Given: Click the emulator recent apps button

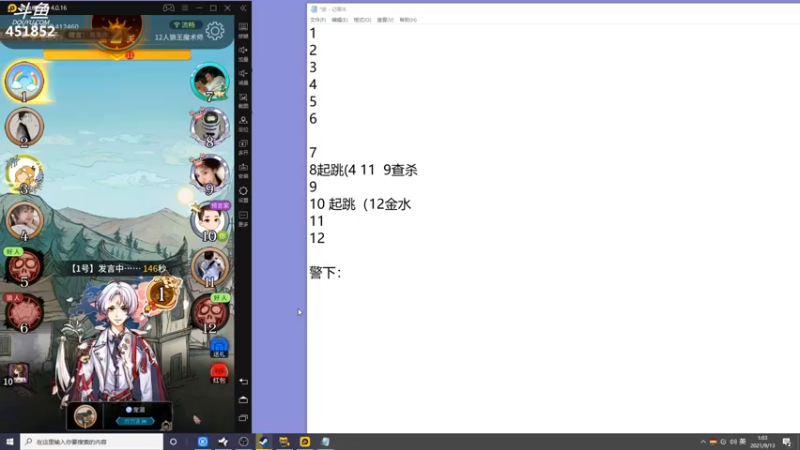Looking at the screenshot, I should point(243,418).
